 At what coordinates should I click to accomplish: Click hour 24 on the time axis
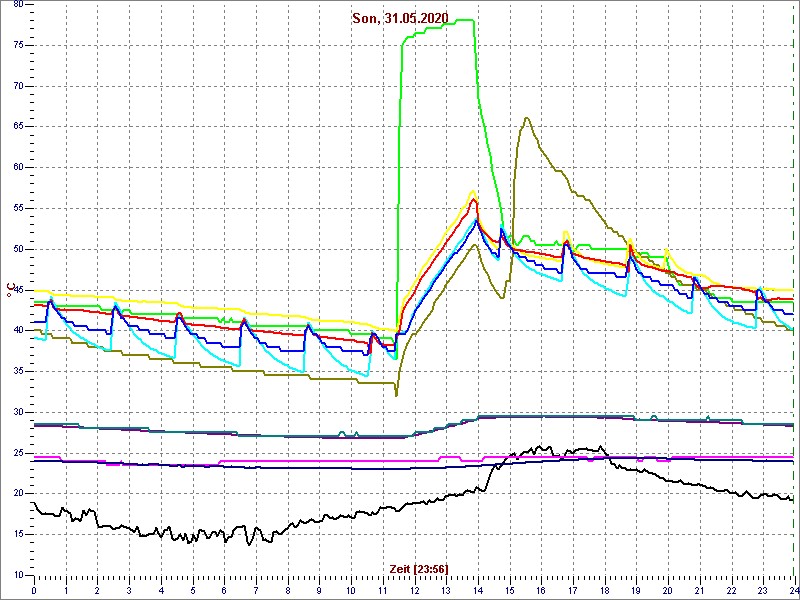(x=792, y=590)
